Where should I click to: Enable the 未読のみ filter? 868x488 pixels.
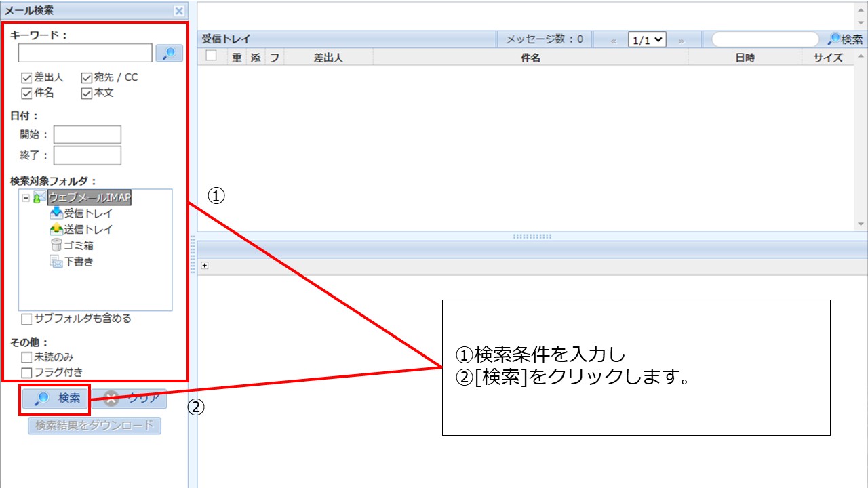(26, 357)
